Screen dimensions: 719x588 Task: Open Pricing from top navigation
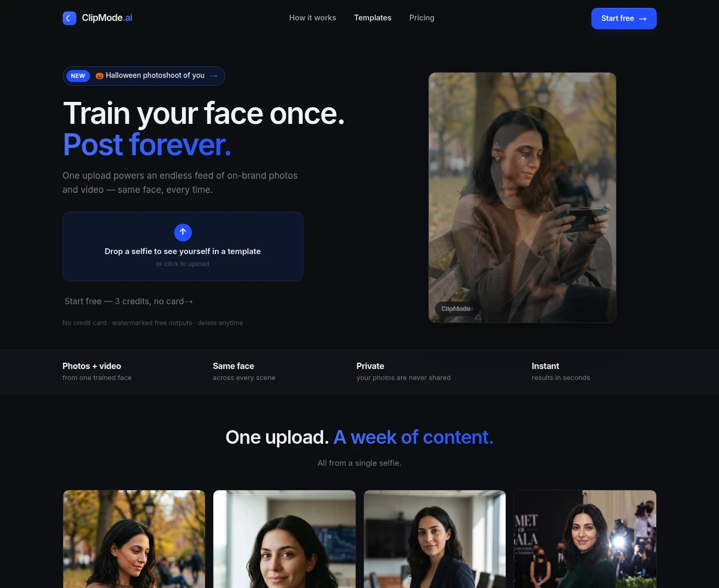pos(421,18)
